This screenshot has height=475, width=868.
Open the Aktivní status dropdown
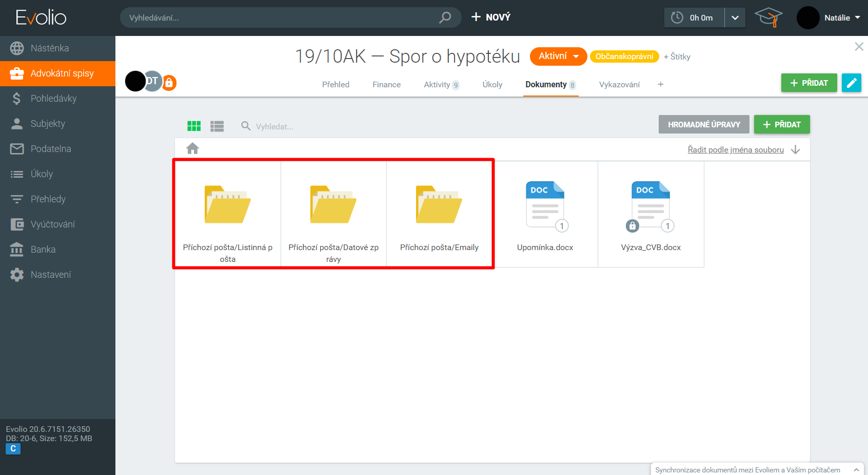click(x=559, y=56)
